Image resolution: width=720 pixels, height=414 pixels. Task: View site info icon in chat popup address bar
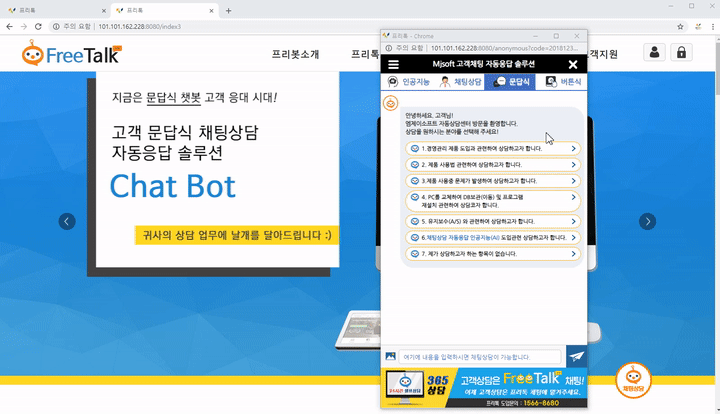click(388, 48)
